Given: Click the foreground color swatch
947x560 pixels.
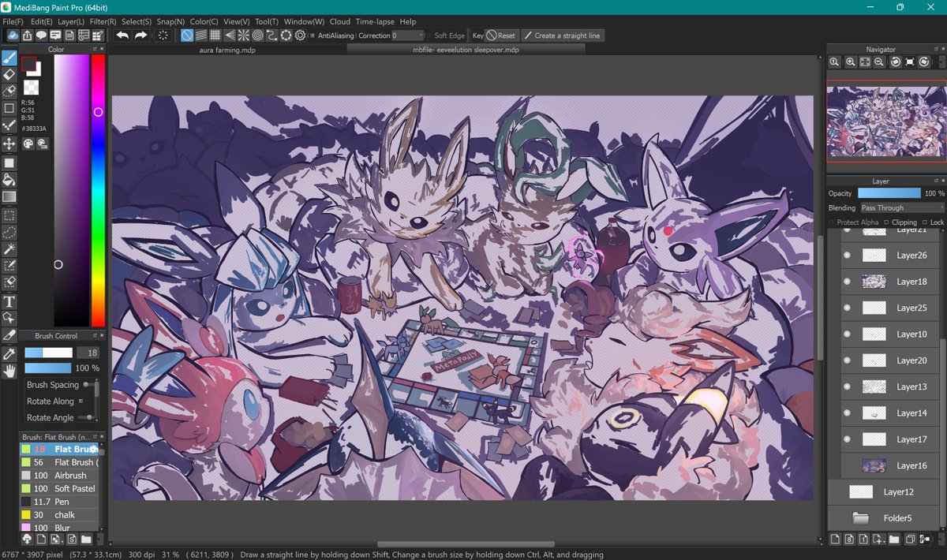Looking at the screenshot, I should point(28,64).
